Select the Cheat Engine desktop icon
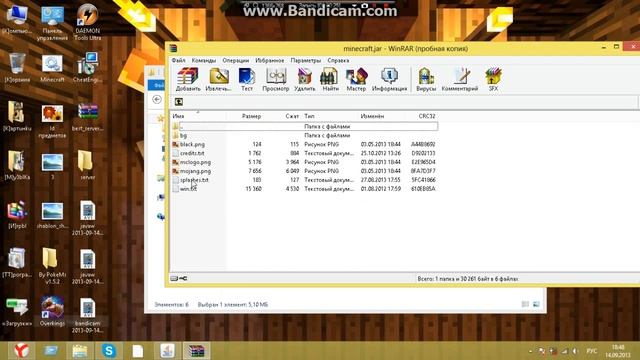 point(87,68)
